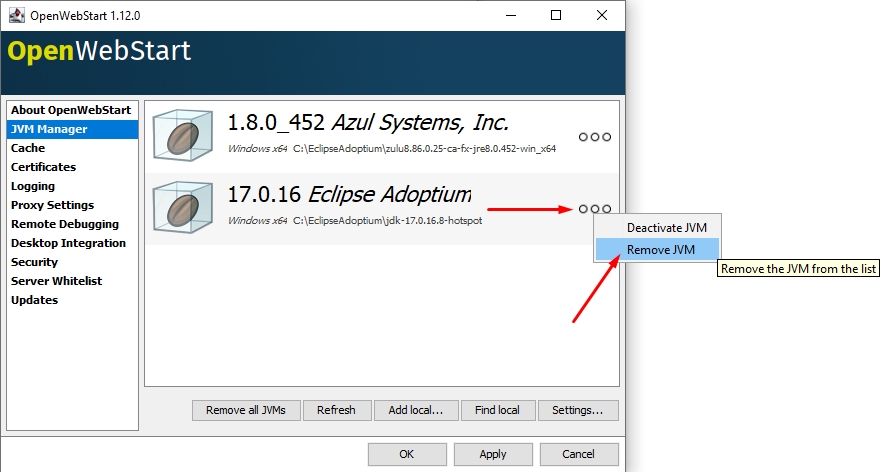Open the three-dot menu for Eclipse Adoptium 17.0.16
The height and width of the screenshot is (472, 883).
594,209
